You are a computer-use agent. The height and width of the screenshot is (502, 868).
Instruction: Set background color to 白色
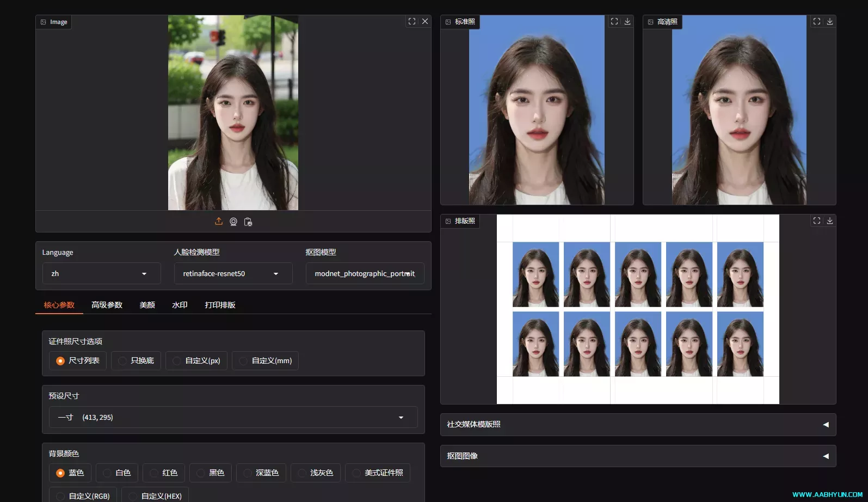117,473
